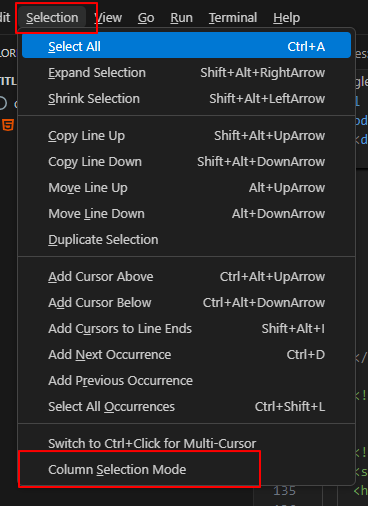
Task: Choose Select All from the menu
Action: pyautogui.click(x=186, y=45)
